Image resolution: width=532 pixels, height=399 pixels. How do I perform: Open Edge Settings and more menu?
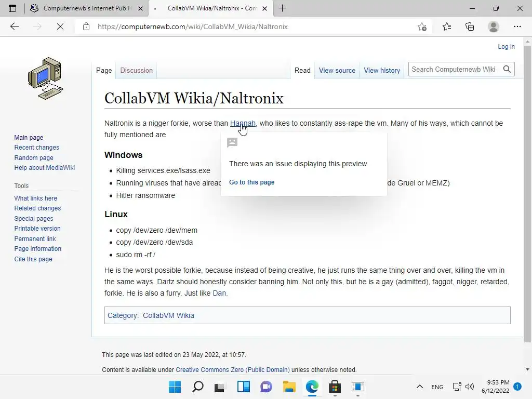click(x=517, y=26)
